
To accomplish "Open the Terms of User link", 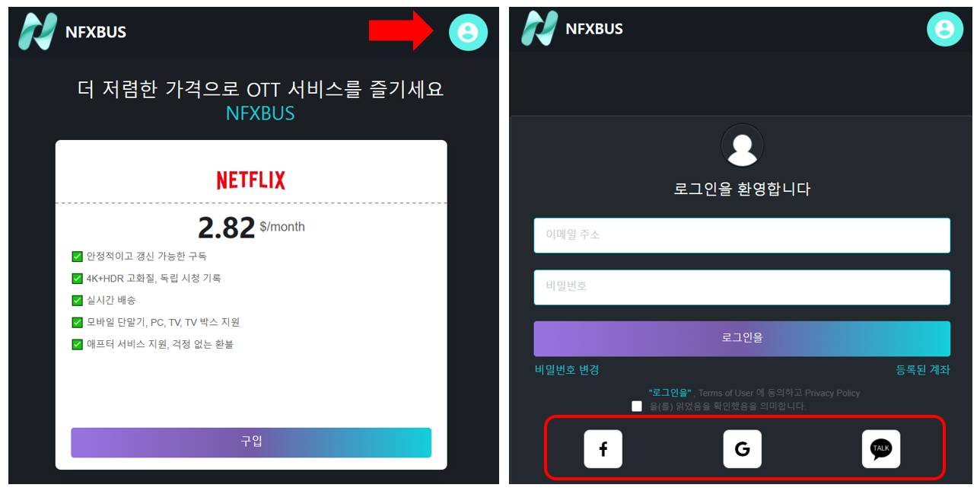I will tap(726, 394).
